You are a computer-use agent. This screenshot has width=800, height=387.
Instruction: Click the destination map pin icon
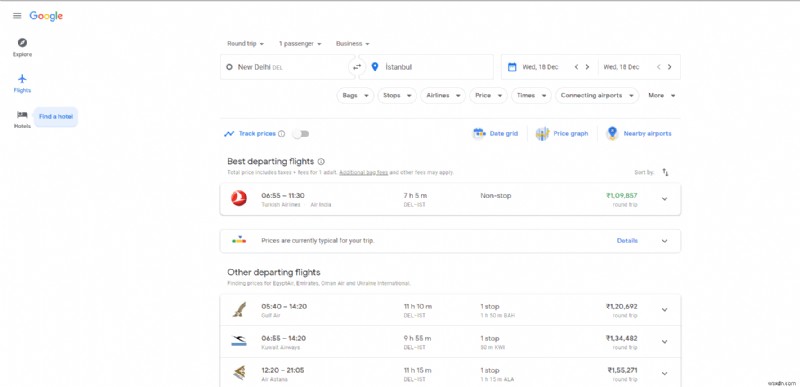(x=375, y=67)
